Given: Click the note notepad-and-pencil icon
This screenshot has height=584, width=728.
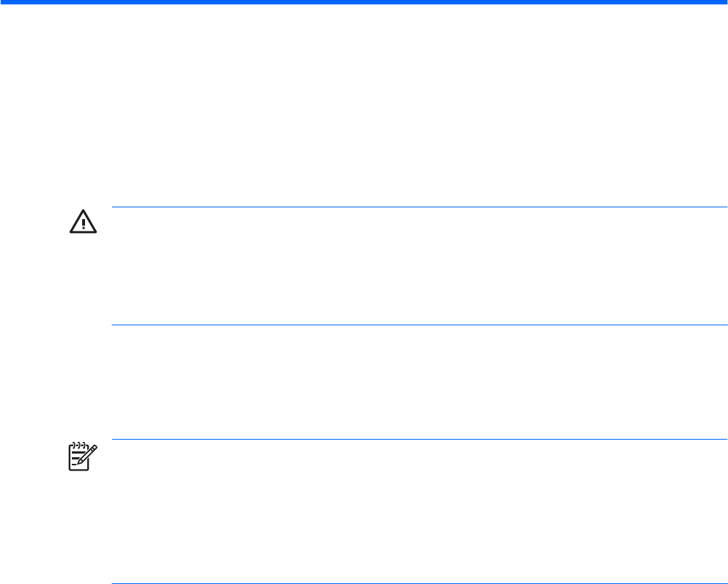Looking at the screenshot, I should [78, 456].
